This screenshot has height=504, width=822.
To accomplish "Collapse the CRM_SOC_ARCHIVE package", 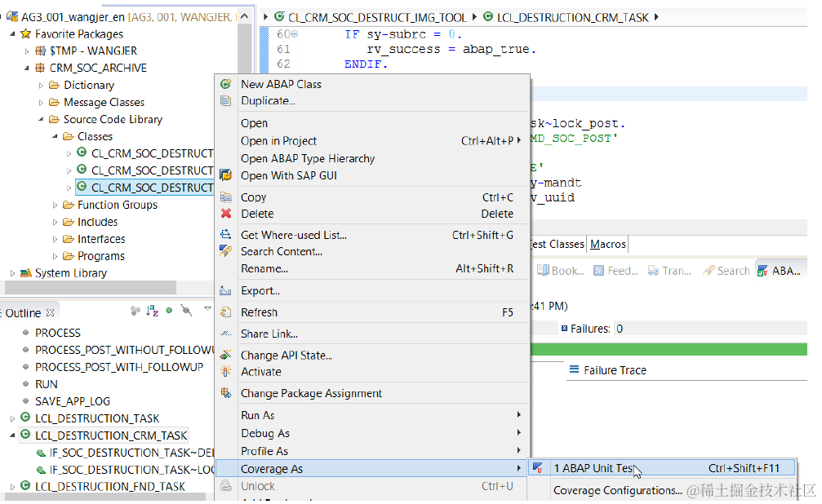I will click(27, 69).
